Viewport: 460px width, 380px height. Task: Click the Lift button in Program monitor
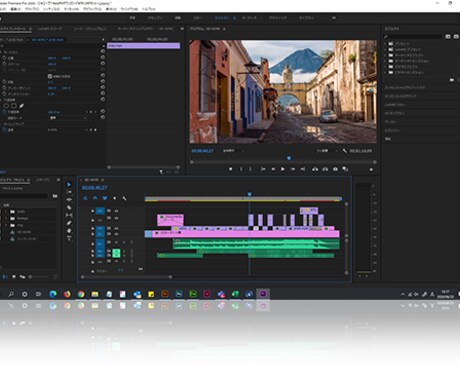[315, 169]
